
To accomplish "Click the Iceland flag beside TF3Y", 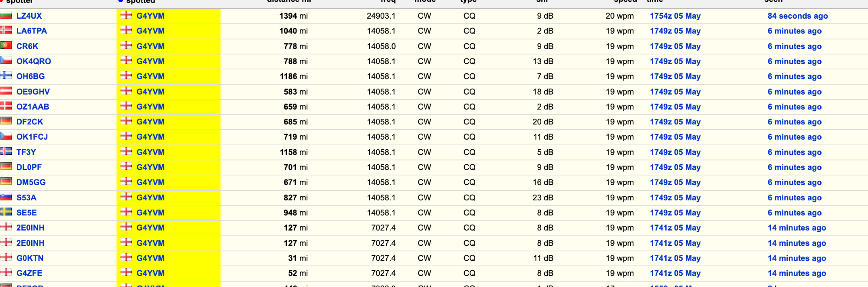I will pyautogui.click(x=6, y=151).
